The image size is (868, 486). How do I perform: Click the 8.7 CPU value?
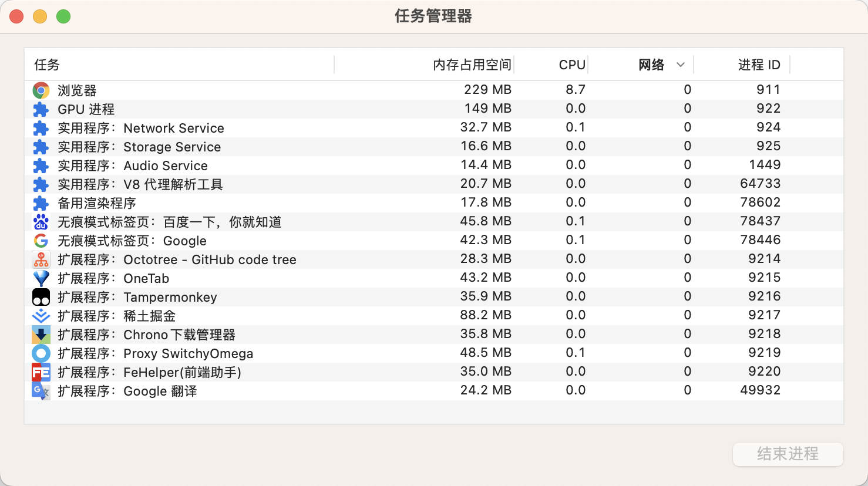click(576, 90)
